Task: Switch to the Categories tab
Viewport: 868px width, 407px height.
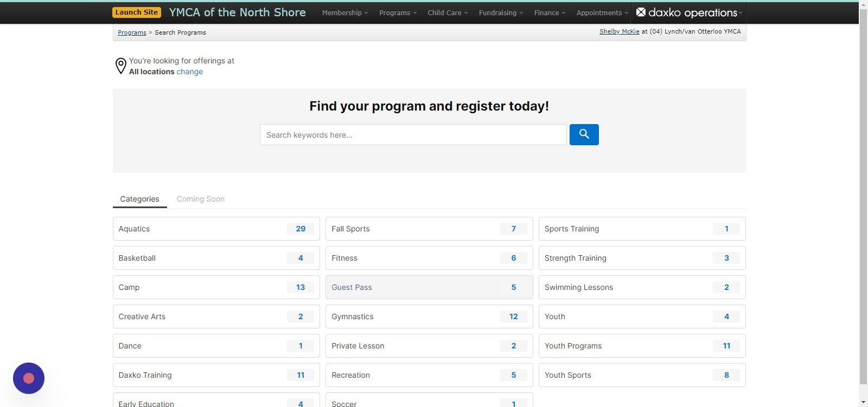Action: [139, 199]
